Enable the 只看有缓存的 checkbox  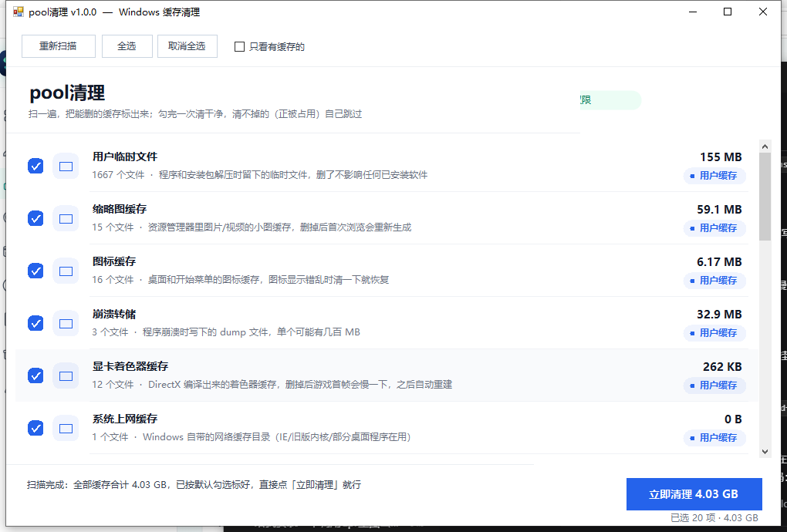[239, 46]
